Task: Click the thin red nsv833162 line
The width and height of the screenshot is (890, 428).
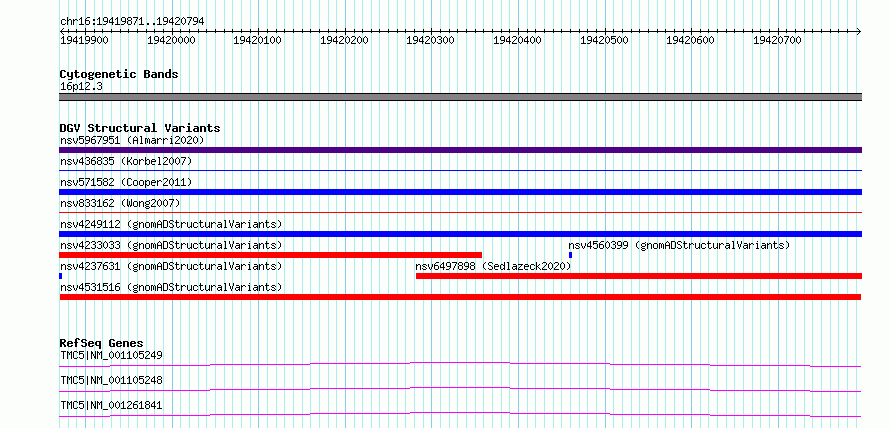Action: (460, 212)
